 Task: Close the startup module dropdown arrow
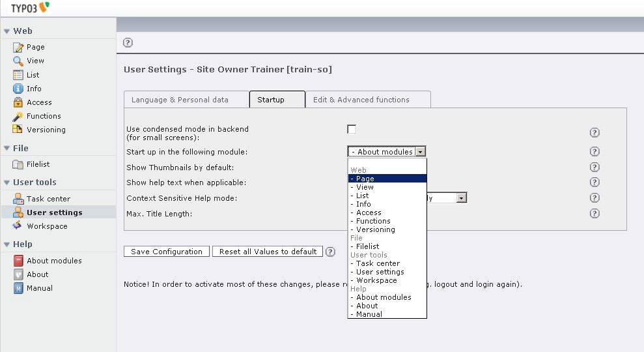pos(421,152)
